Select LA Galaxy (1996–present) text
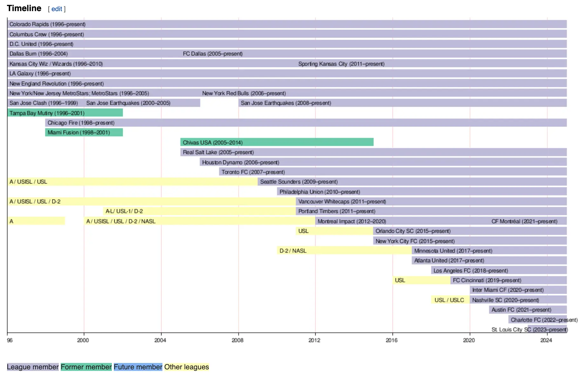 point(40,73)
